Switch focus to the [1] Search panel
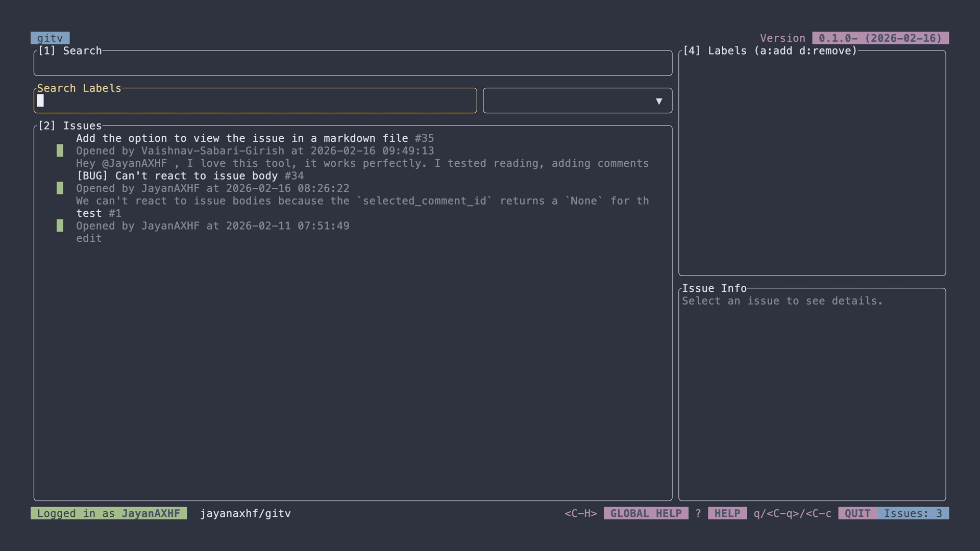This screenshot has height=551, width=980. pos(71,51)
